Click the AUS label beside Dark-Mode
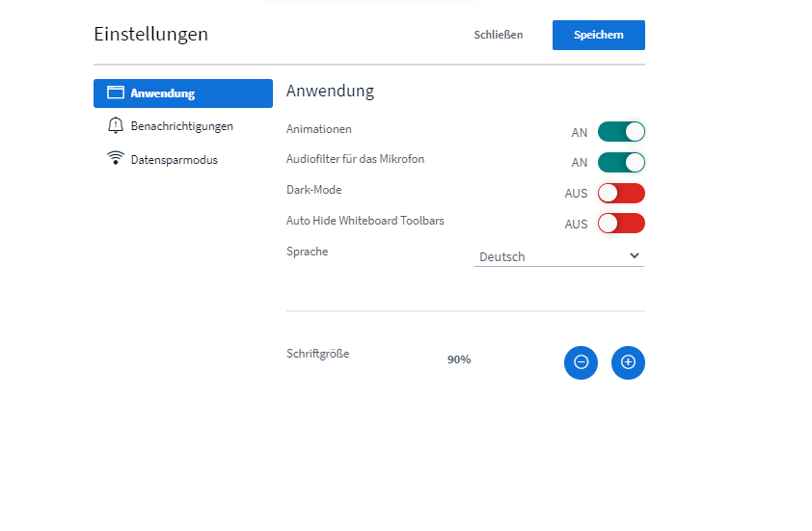 coord(576,194)
